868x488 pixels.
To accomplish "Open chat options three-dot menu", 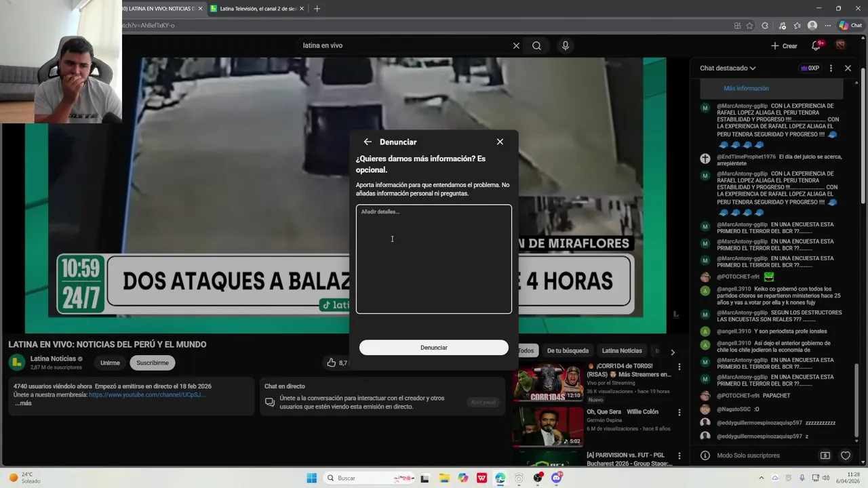I will pyautogui.click(x=831, y=68).
